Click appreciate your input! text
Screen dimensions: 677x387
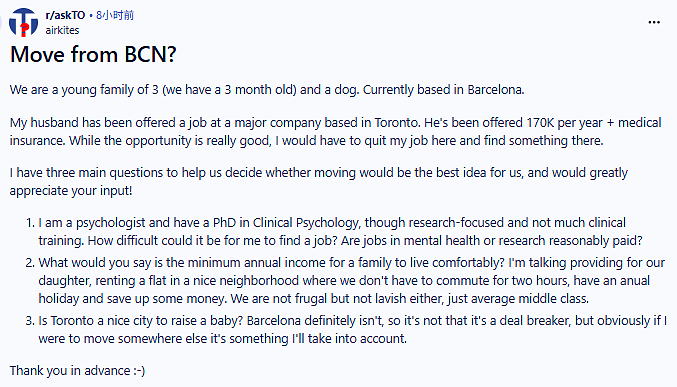tap(71, 191)
